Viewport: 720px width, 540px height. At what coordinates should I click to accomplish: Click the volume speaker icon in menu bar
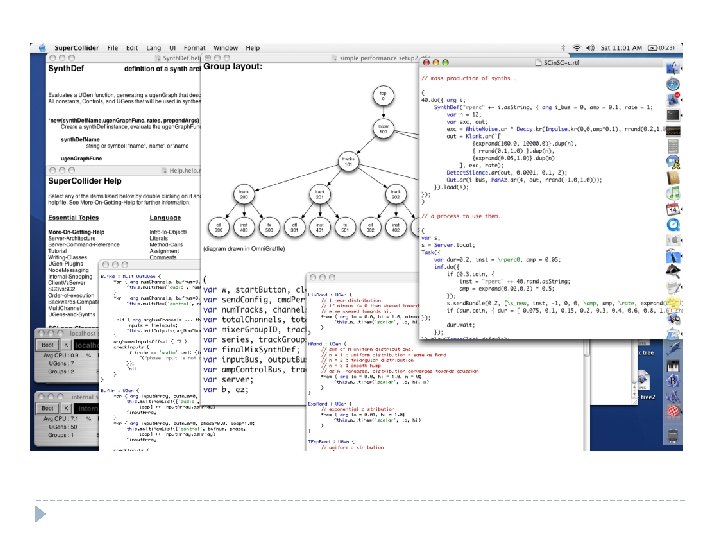point(590,48)
